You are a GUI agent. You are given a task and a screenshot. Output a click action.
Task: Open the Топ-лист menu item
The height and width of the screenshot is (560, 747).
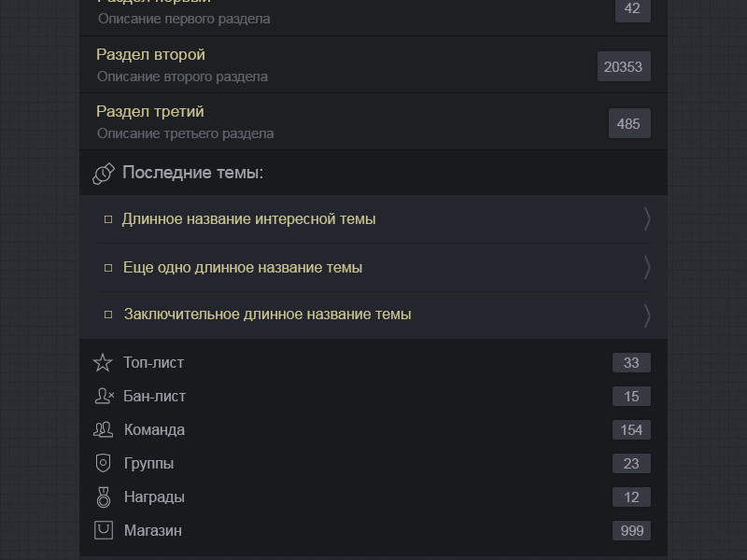pos(154,363)
